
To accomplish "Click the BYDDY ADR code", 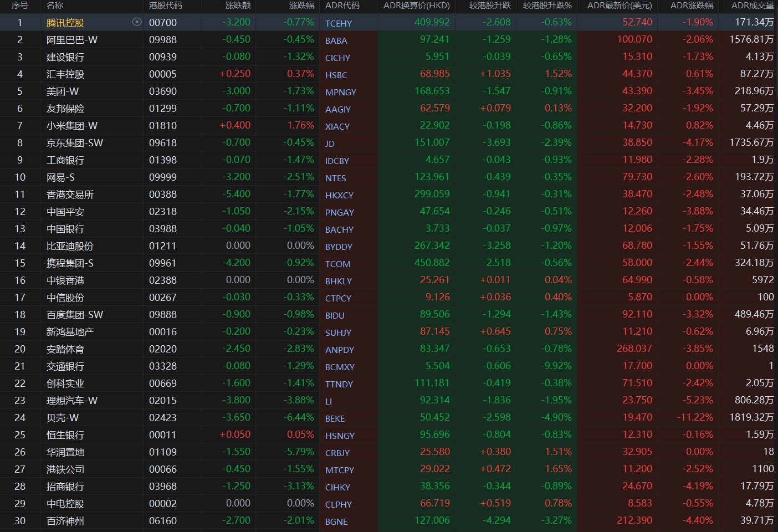I will (x=339, y=247).
